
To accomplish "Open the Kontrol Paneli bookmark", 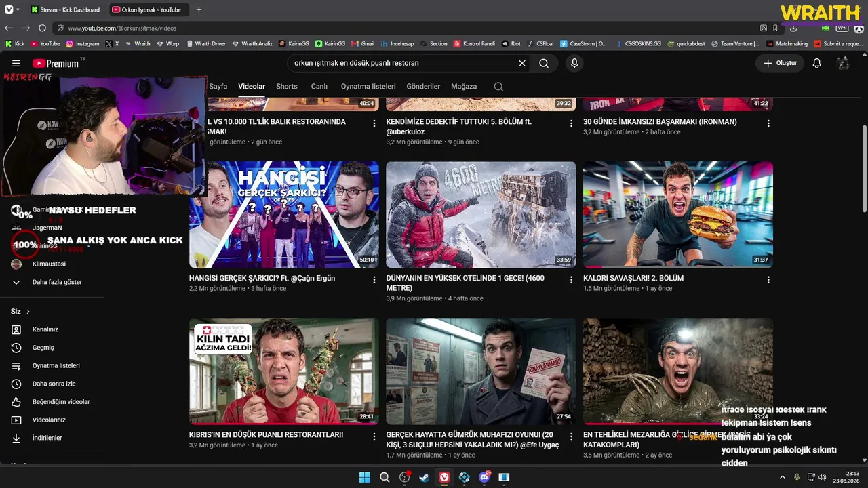I will click(x=474, y=43).
